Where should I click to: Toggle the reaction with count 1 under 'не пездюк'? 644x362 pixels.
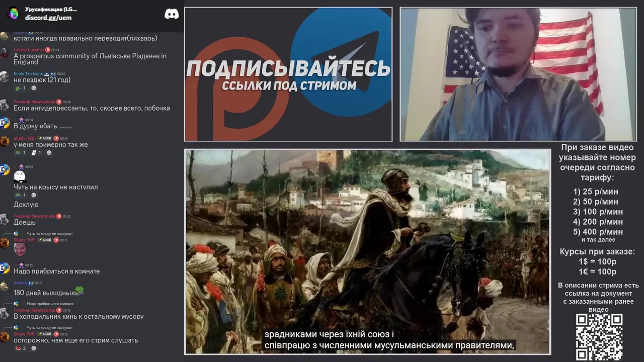[x=20, y=88]
